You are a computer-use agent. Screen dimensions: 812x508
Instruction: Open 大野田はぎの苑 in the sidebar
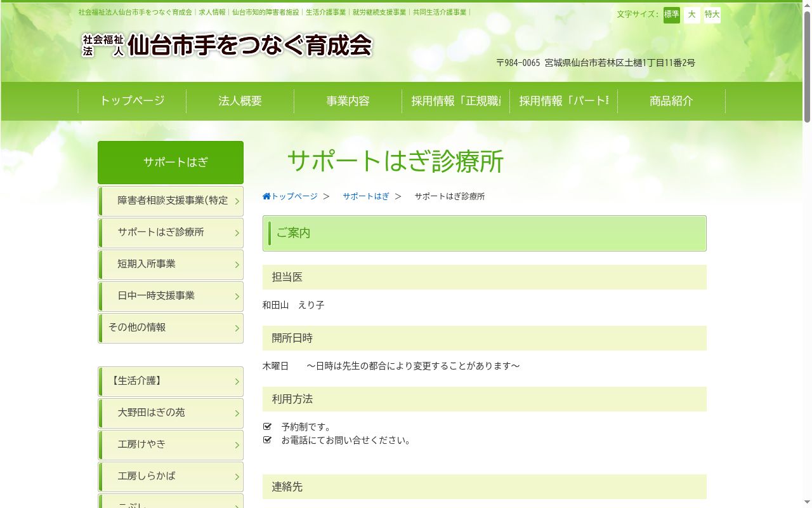(171, 413)
